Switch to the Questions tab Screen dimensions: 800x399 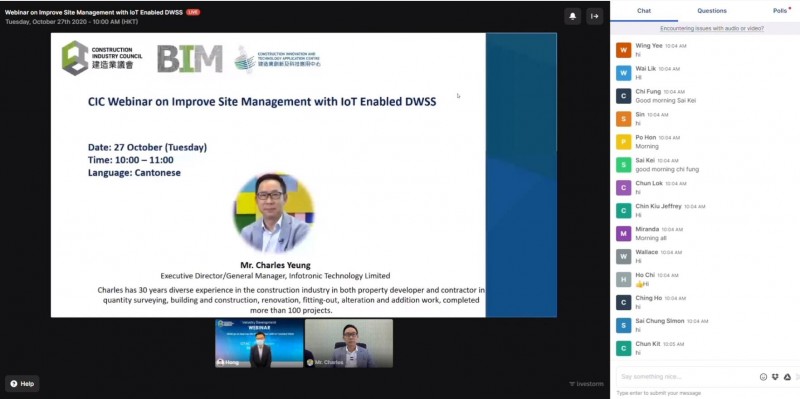[712, 11]
